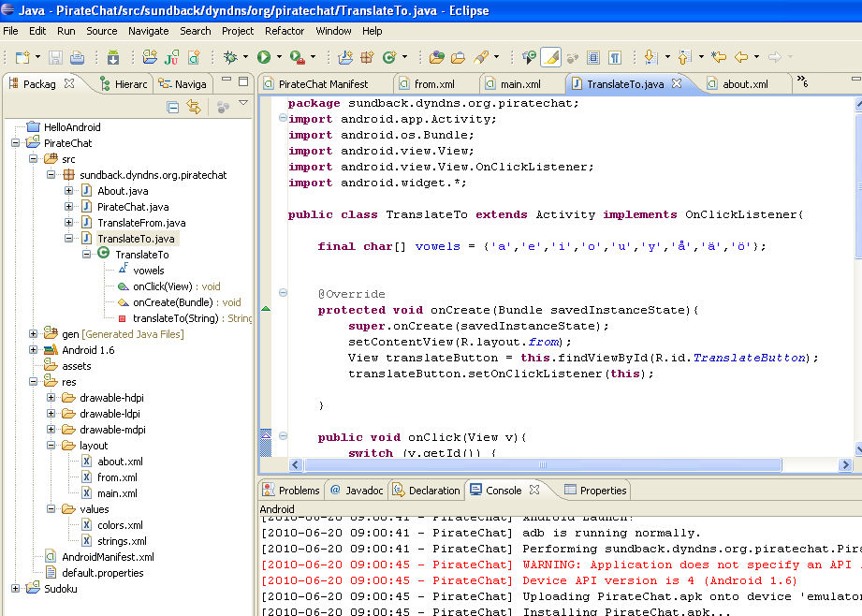The height and width of the screenshot is (616, 862).
Task: Click the editor horizontal scroll right arrow
Action: [845, 465]
